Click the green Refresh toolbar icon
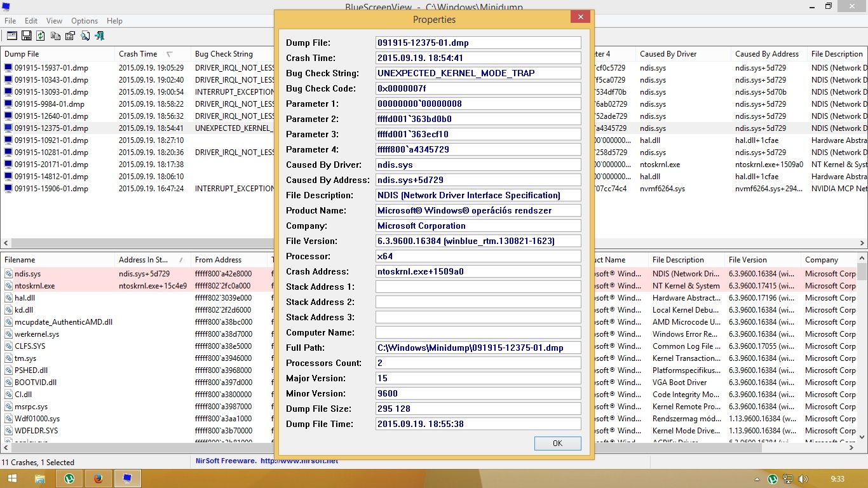The image size is (868, 488). point(41,36)
